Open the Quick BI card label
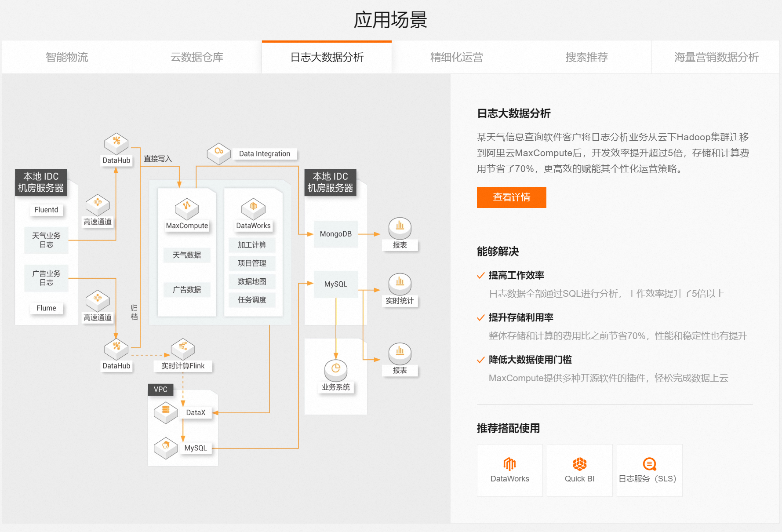 click(x=579, y=479)
